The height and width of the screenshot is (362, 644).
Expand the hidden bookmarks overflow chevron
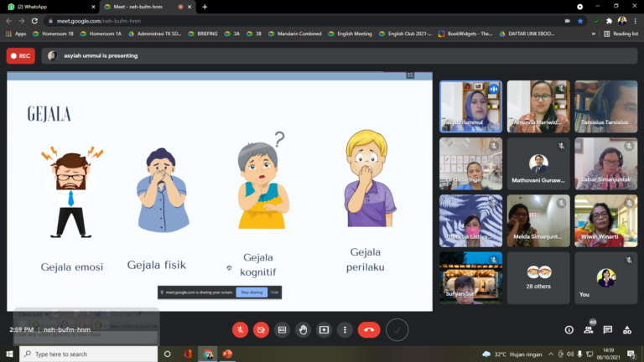[x=595, y=34]
